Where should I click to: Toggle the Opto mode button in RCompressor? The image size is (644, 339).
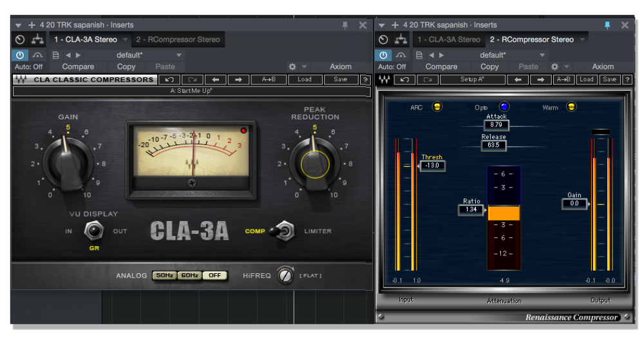click(504, 107)
